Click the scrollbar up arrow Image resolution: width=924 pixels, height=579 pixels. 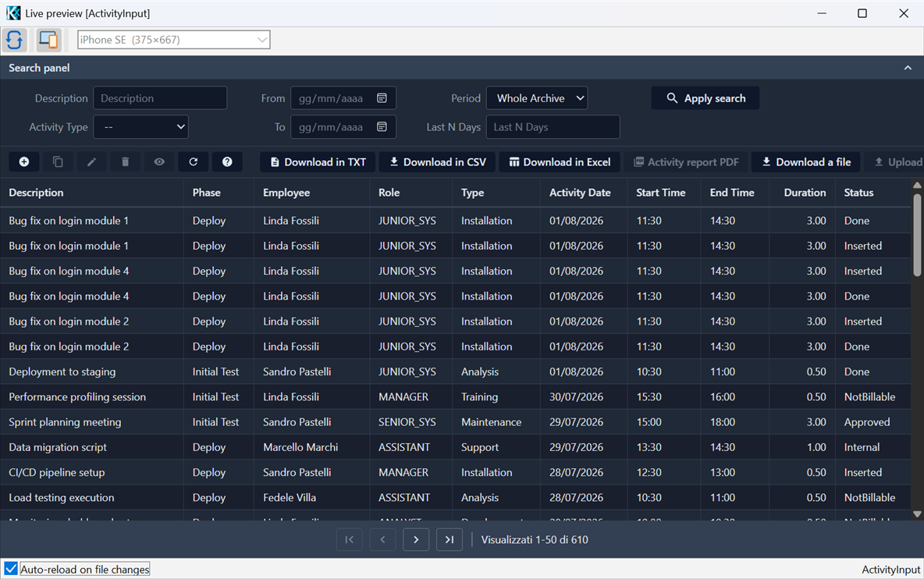click(x=917, y=185)
